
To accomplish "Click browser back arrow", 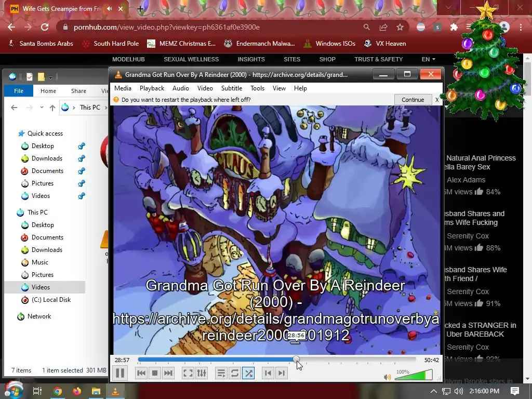I will coord(11,27).
